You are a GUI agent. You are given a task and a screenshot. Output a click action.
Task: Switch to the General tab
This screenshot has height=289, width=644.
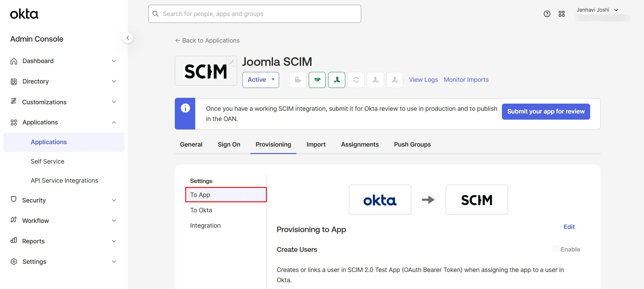[191, 144]
